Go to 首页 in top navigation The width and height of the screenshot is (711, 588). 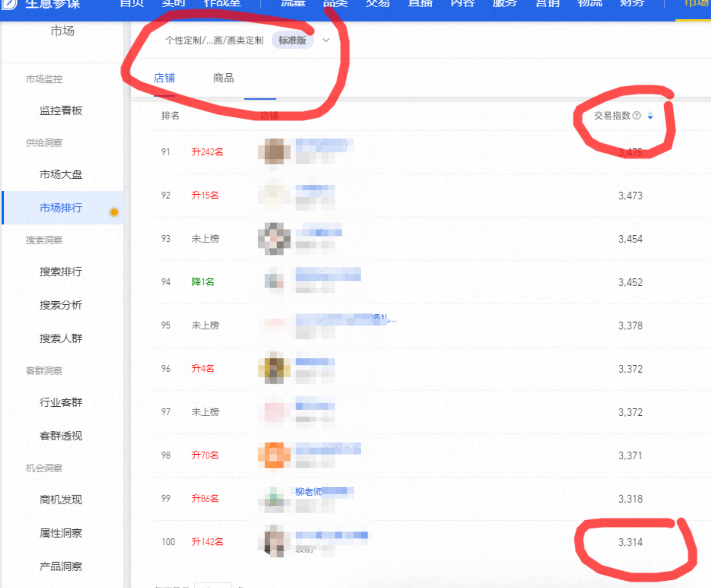[x=132, y=4]
